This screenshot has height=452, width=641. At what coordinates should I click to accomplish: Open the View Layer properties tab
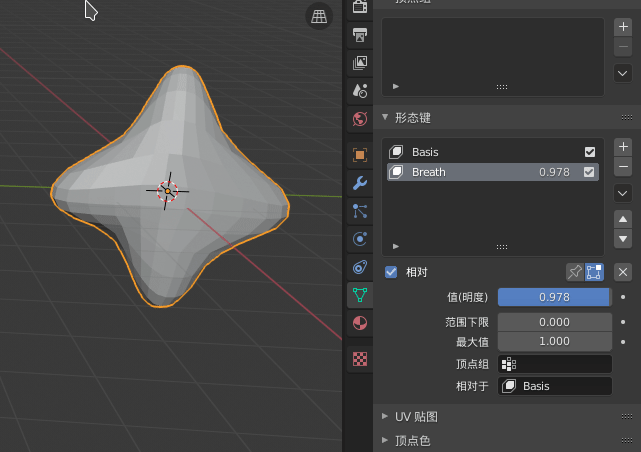(360, 63)
